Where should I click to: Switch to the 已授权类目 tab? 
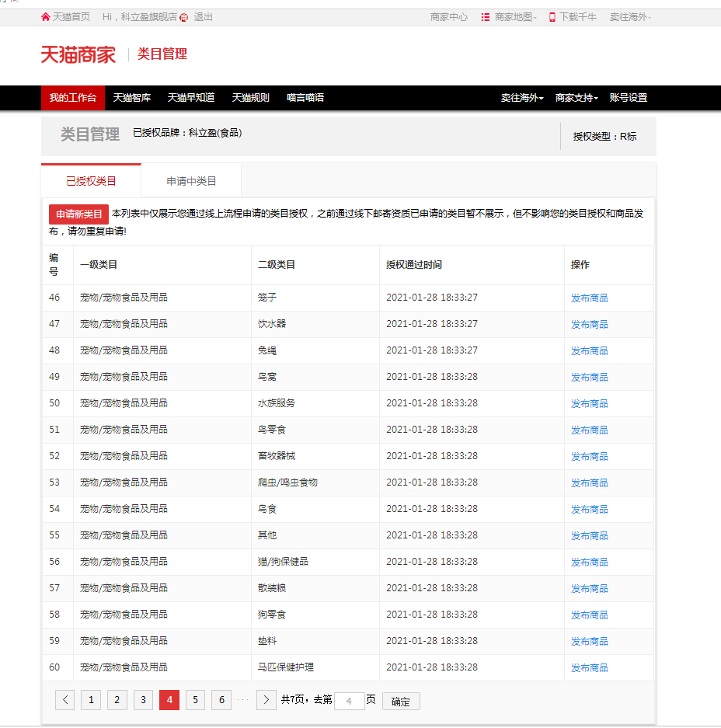[91, 181]
